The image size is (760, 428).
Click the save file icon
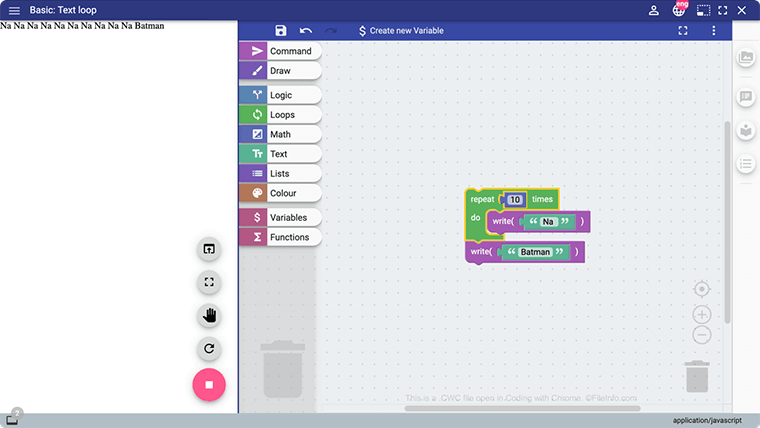coord(281,31)
